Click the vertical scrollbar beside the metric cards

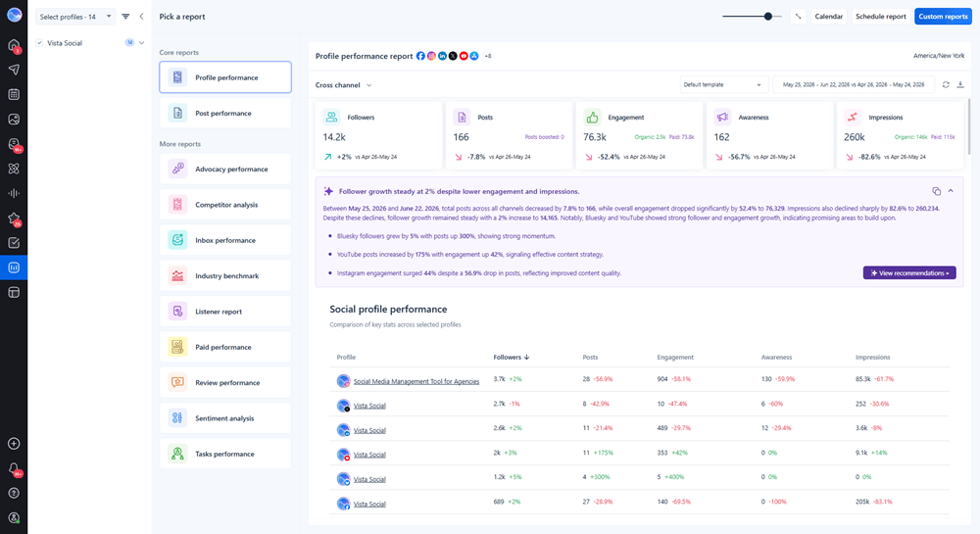[x=969, y=126]
